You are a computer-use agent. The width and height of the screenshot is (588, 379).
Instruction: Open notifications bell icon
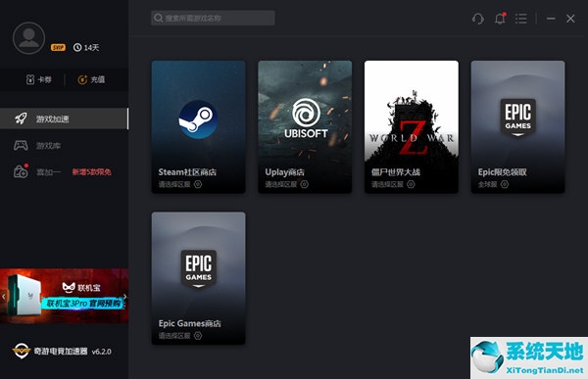click(x=500, y=19)
